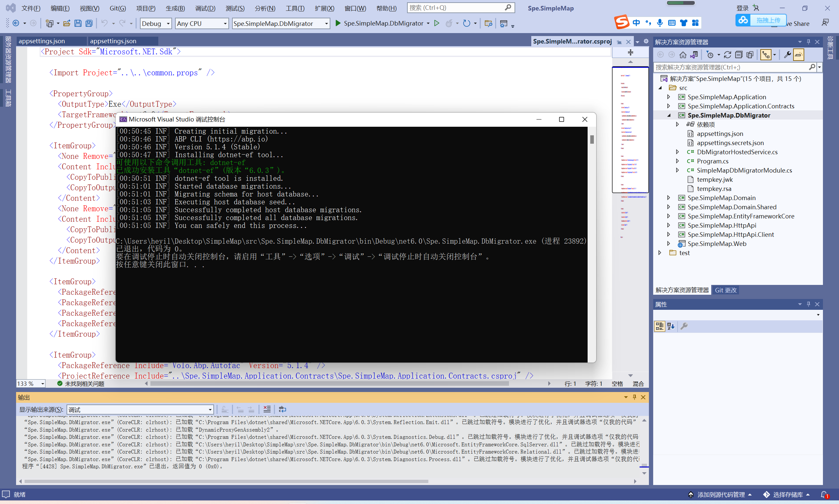Open Debug configuration dropdown
Image resolution: width=839 pixels, height=504 pixels.
(x=168, y=24)
